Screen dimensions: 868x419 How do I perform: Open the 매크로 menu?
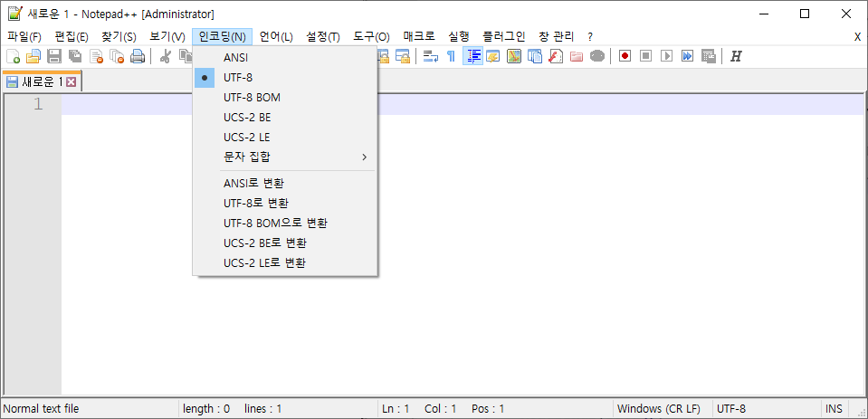pyautogui.click(x=419, y=37)
